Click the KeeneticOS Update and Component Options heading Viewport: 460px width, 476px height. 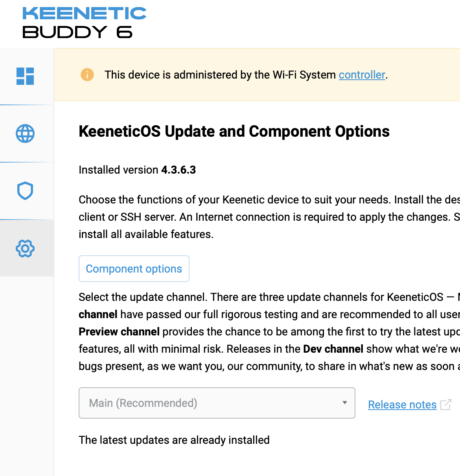pos(234,131)
